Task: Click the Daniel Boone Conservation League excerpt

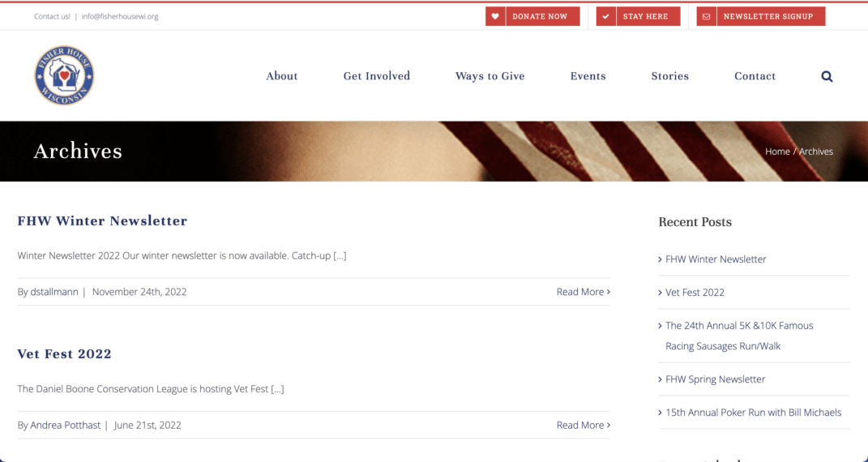Action: [151, 389]
